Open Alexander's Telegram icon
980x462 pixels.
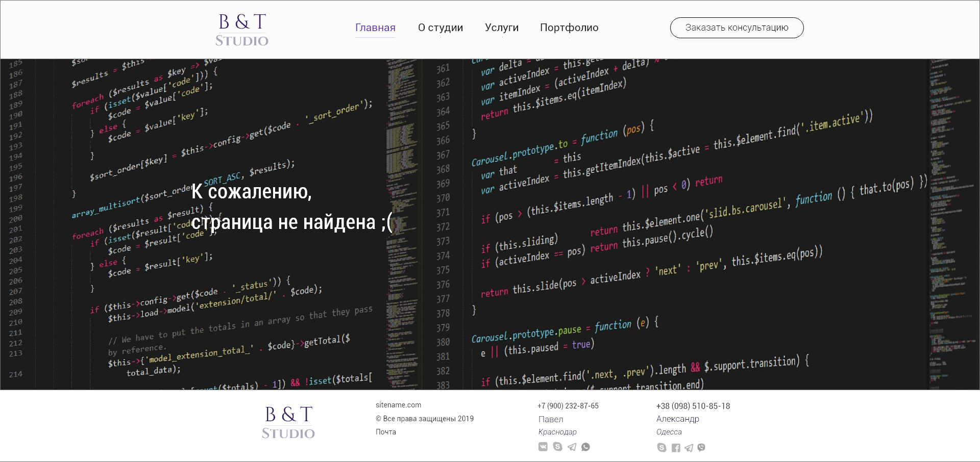pyautogui.click(x=689, y=448)
